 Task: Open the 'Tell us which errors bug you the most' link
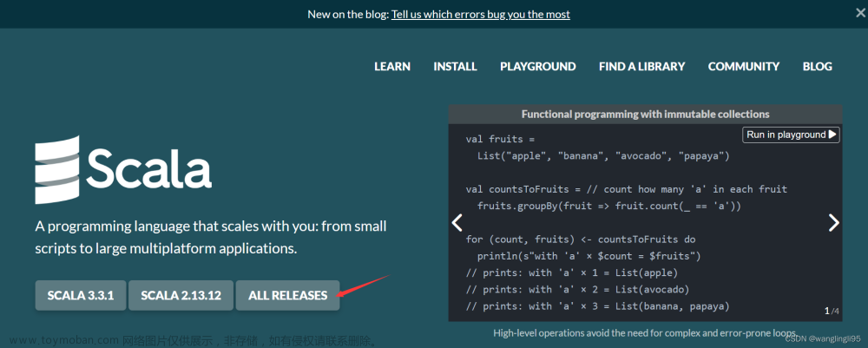point(481,15)
